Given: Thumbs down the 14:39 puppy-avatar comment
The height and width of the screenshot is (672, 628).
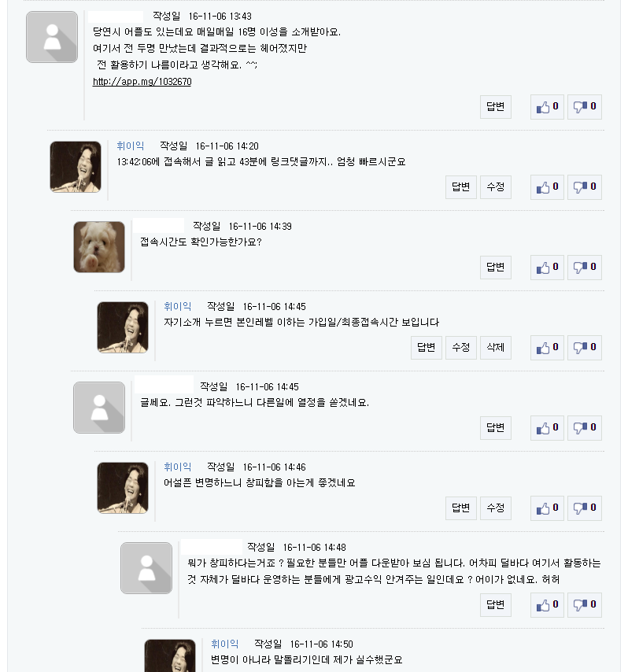Looking at the screenshot, I should (x=584, y=268).
